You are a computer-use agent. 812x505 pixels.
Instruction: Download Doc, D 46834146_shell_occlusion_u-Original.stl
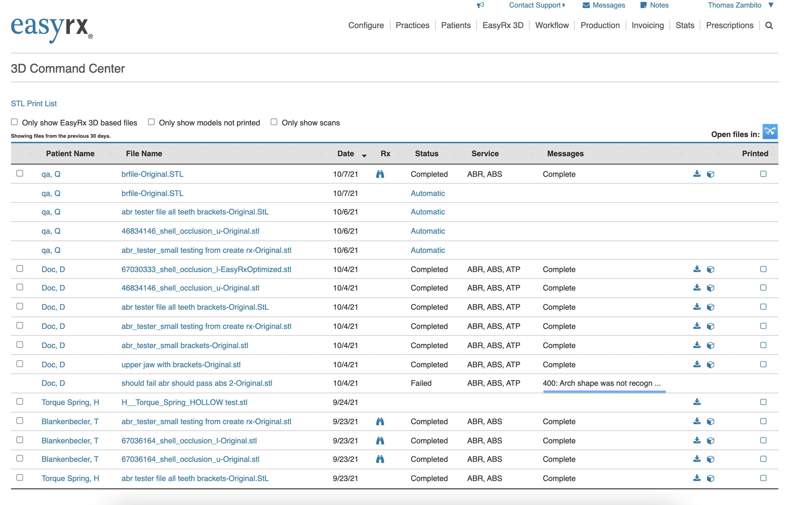(x=697, y=288)
